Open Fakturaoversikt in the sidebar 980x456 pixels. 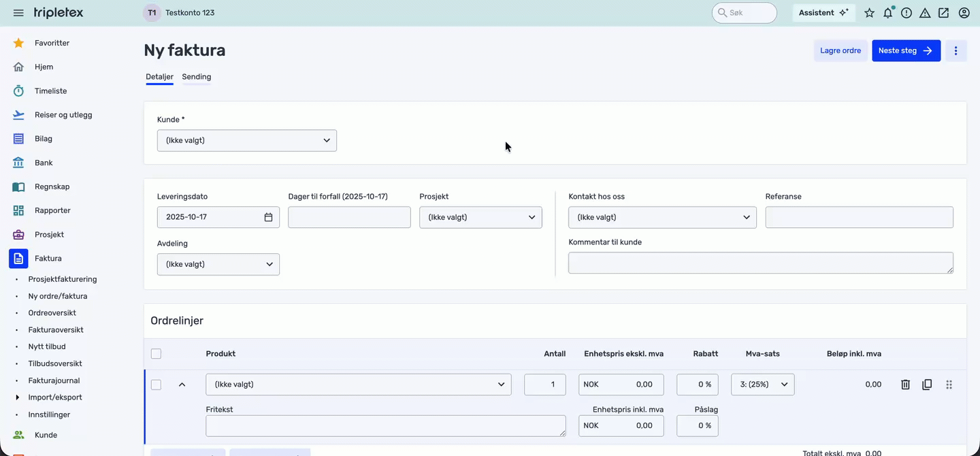point(56,330)
